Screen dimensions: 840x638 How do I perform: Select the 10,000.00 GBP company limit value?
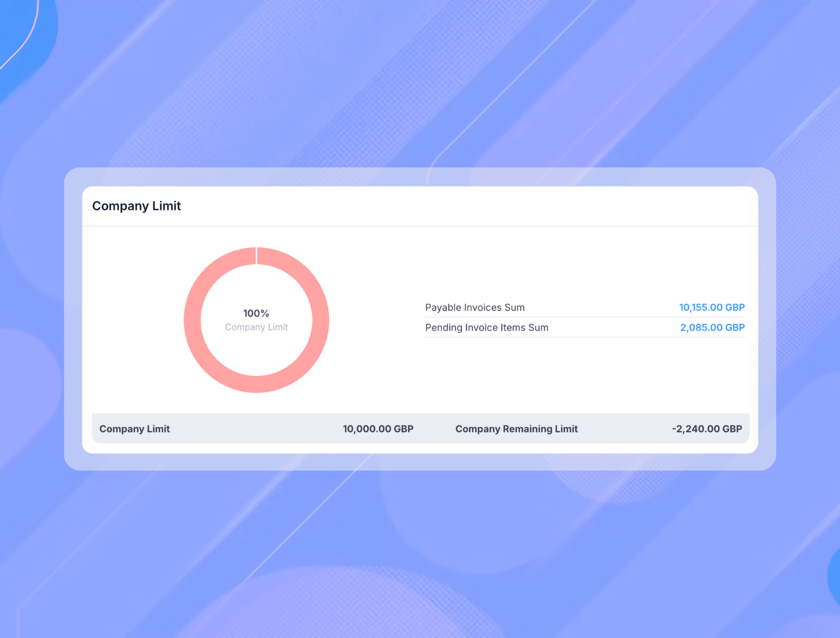coord(378,429)
